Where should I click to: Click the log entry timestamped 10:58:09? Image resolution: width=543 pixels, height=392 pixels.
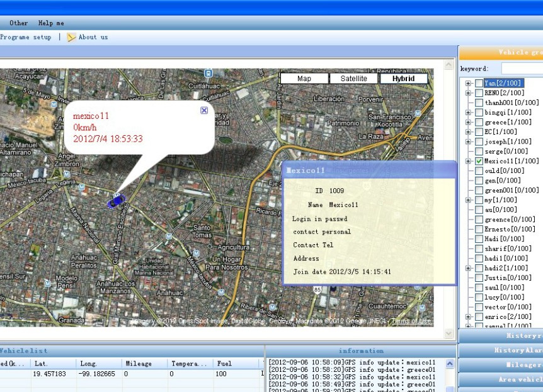[x=352, y=362]
